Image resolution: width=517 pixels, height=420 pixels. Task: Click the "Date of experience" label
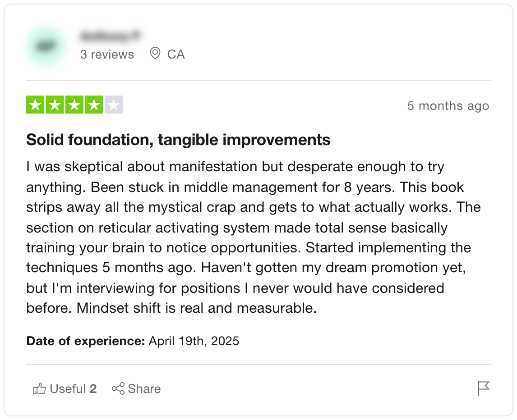coord(85,341)
